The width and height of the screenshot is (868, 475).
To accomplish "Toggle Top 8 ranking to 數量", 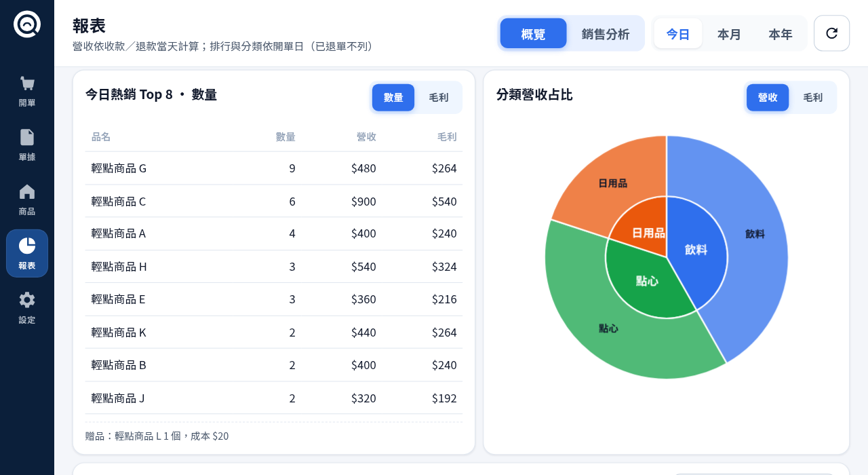I will tap(393, 98).
